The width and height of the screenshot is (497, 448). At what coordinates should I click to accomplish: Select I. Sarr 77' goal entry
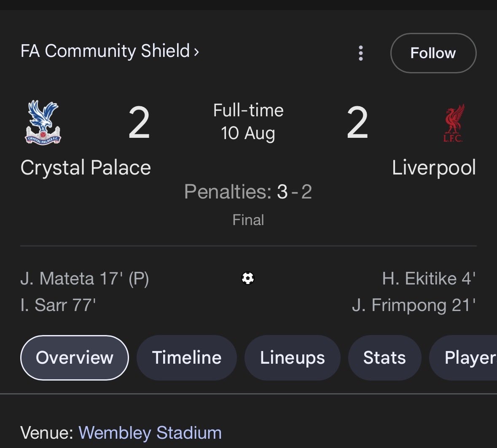58,305
